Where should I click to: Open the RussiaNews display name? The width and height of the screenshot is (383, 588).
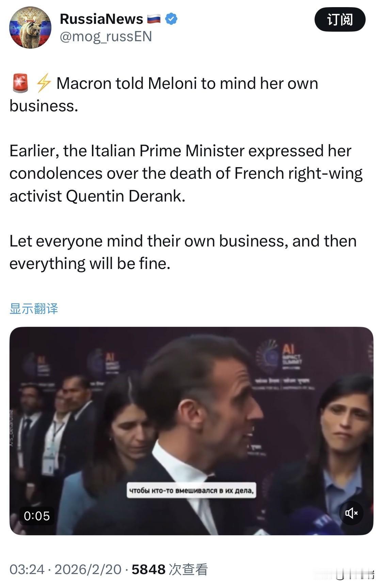101,19
